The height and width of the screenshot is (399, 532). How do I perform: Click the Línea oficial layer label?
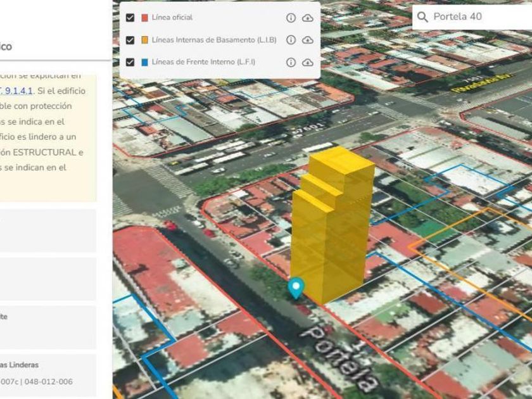pyautogui.click(x=172, y=18)
